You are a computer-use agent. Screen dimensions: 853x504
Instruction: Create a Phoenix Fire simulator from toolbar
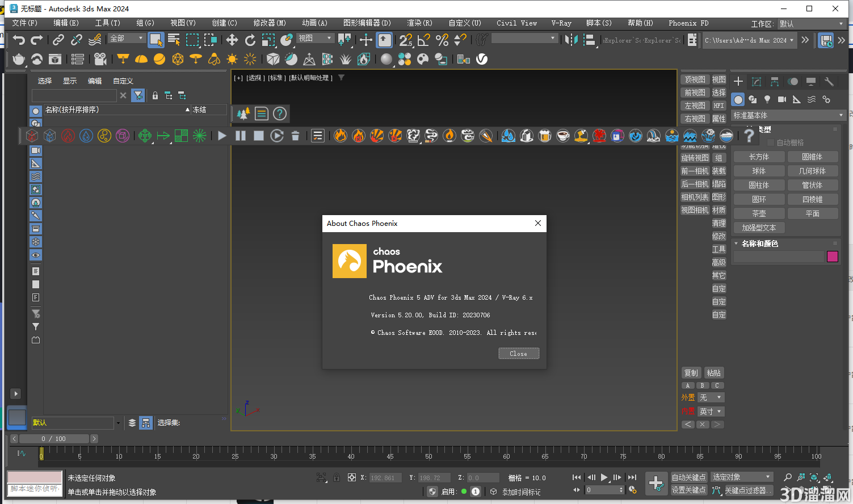pos(341,136)
